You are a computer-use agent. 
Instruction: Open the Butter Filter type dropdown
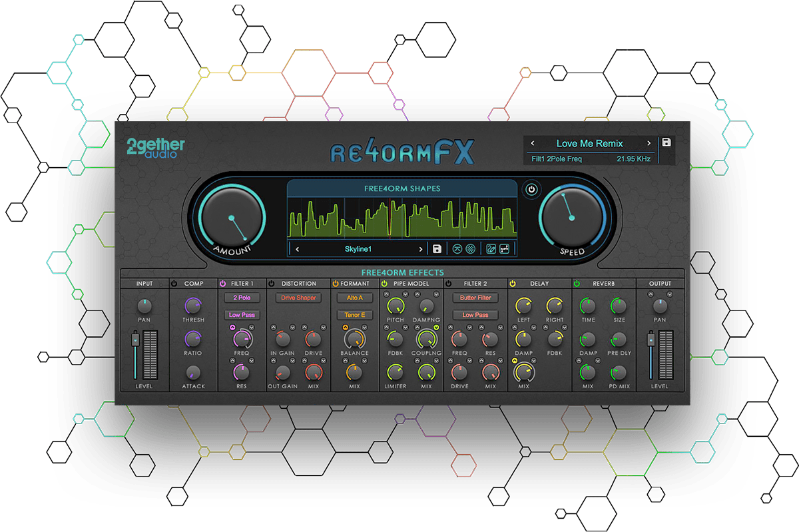point(475,298)
